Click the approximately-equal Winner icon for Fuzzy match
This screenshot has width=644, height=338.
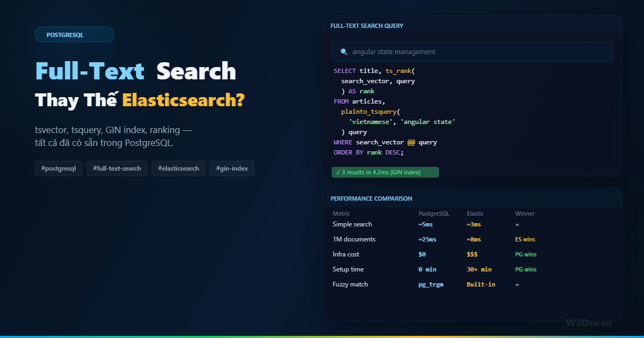(x=516, y=284)
